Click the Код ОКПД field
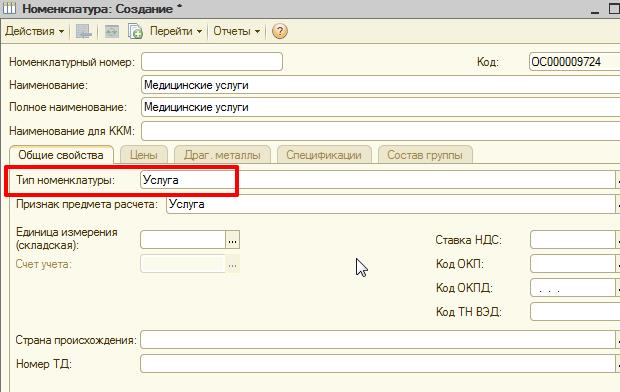Image resolution: width=620 pixels, height=392 pixels. pyautogui.click(x=573, y=288)
